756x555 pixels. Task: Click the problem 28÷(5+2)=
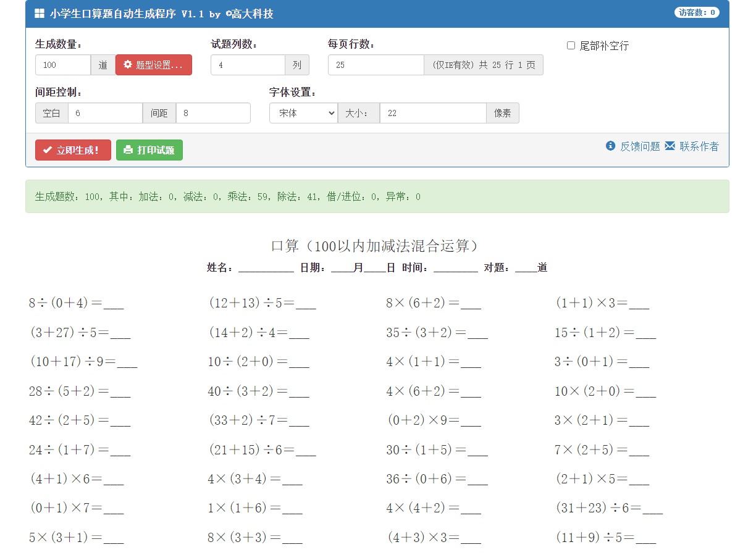(80, 391)
